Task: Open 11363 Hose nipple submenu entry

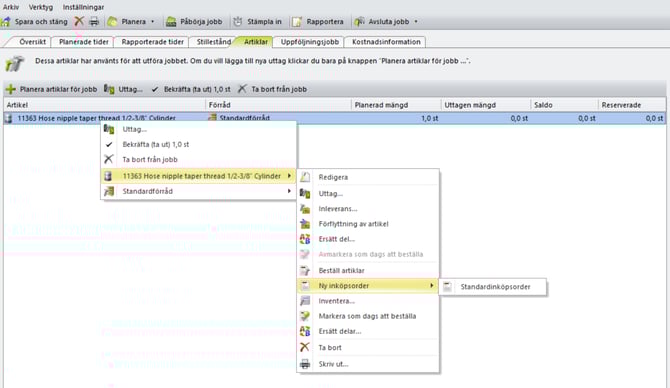Action: click(x=199, y=176)
